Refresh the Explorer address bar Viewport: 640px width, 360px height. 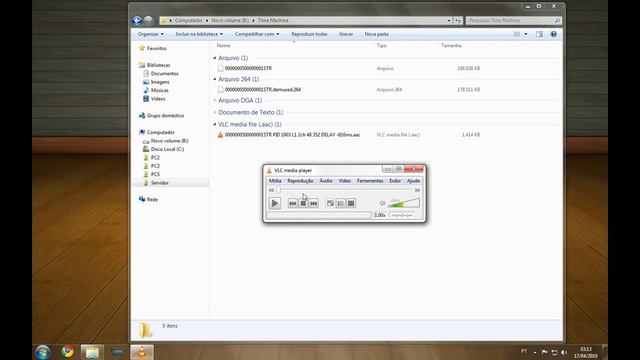pos(458,20)
